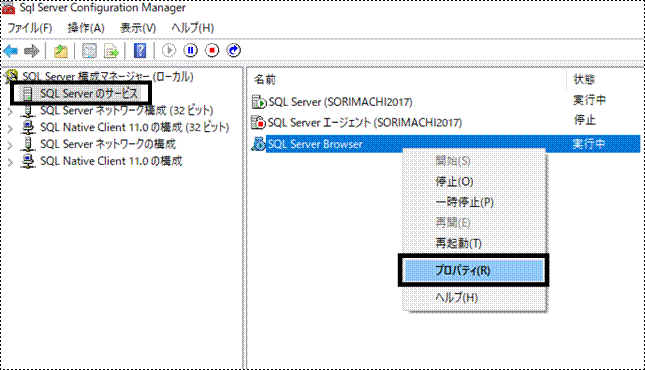Click the 状態 column header
The height and width of the screenshot is (370, 645).
point(585,79)
